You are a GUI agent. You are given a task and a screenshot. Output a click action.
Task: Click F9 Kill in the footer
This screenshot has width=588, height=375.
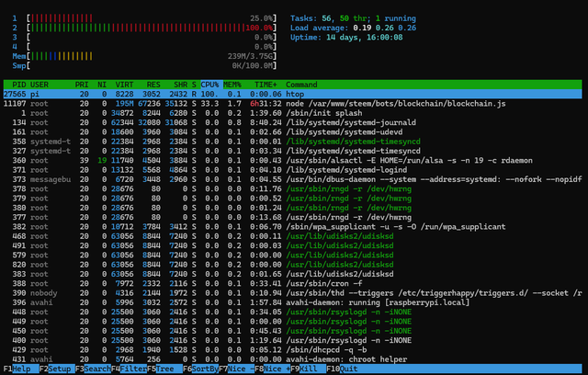pos(308,369)
